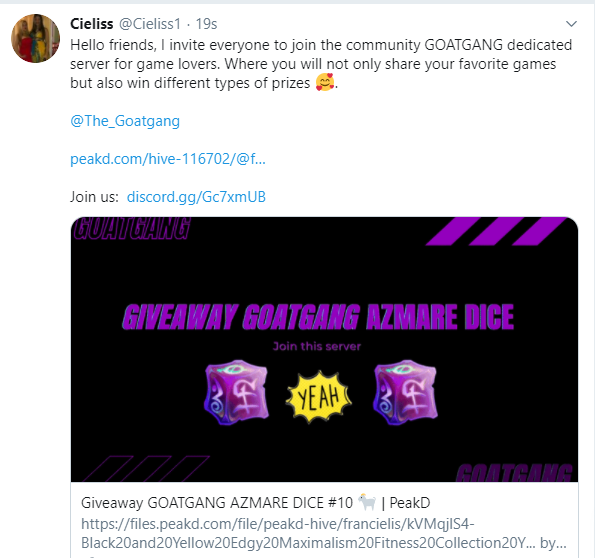The width and height of the screenshot is (595, 558).
Task: Open the peakd.com/hive-116702 link
Action: (168, 159)
